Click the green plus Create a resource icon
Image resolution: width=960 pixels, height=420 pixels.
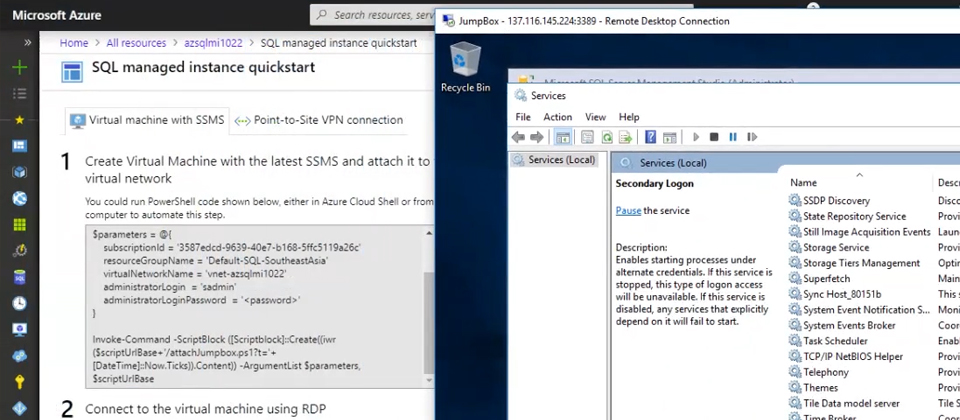(20, 67)
